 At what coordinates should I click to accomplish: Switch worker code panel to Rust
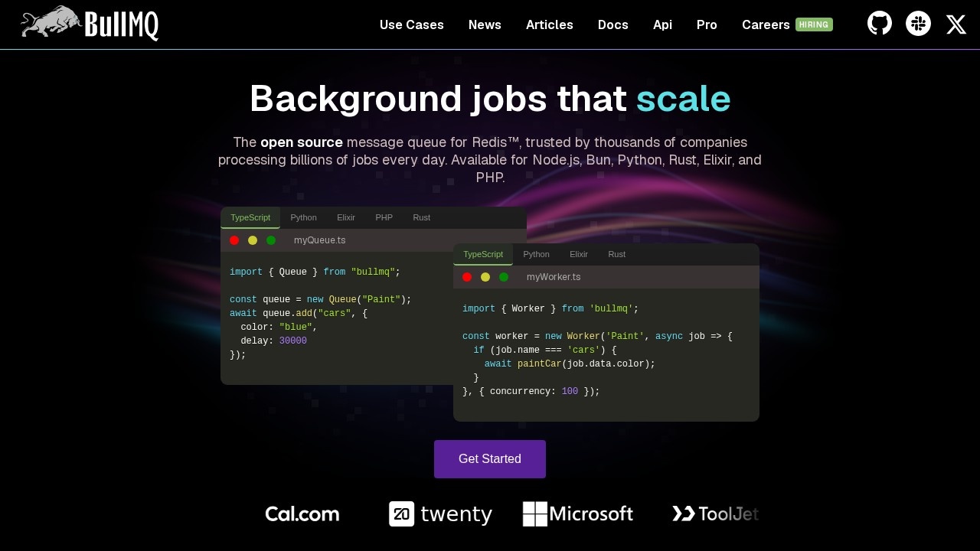pos(617,254)
